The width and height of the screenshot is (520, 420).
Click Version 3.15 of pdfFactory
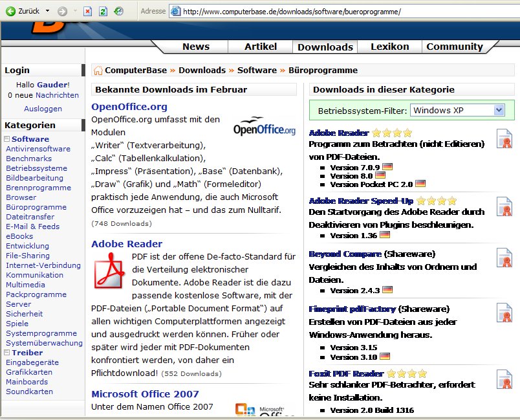354,348
